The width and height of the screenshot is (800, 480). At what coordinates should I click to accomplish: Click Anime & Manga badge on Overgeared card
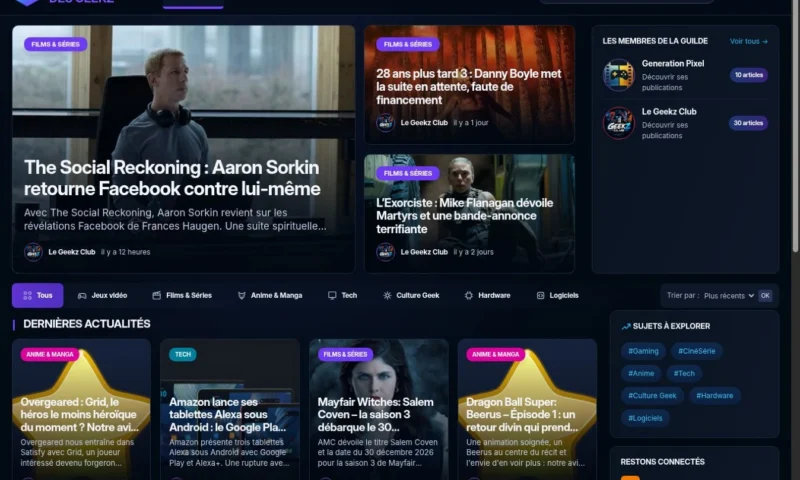[x=49, y=355]
